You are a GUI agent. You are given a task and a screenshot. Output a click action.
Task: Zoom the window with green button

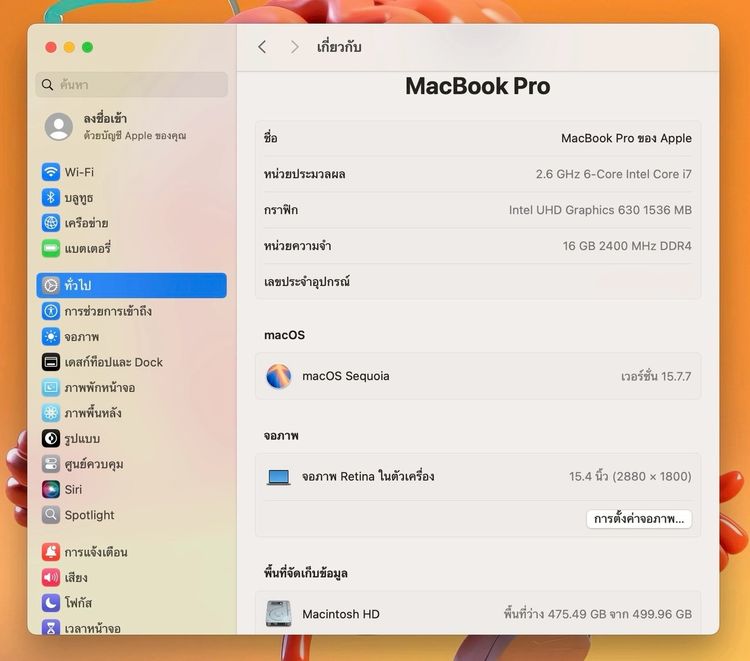coord(87,47)
